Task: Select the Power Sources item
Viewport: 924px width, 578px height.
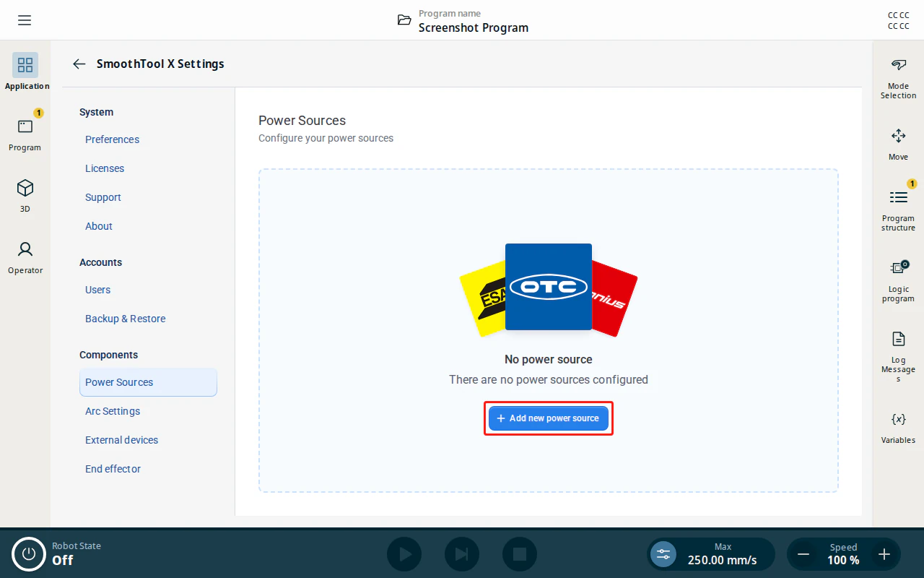Action: coord(148,382)
